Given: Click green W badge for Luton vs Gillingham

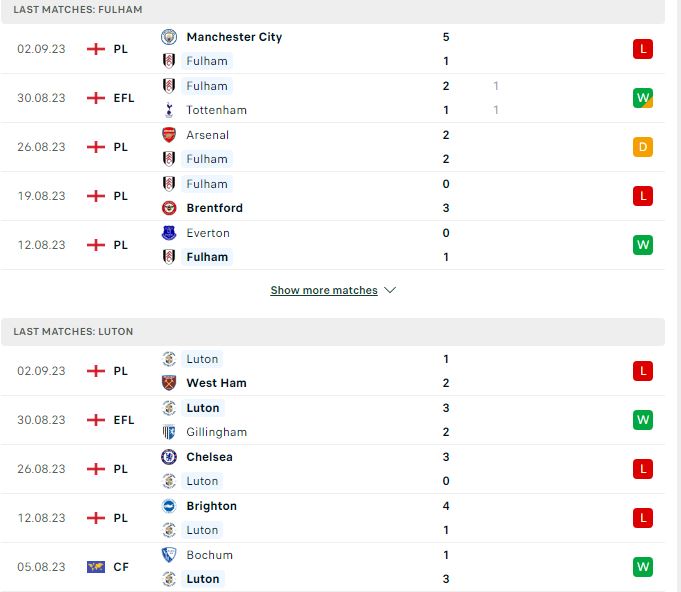Looking at the screenshot, I should [643, 420].
